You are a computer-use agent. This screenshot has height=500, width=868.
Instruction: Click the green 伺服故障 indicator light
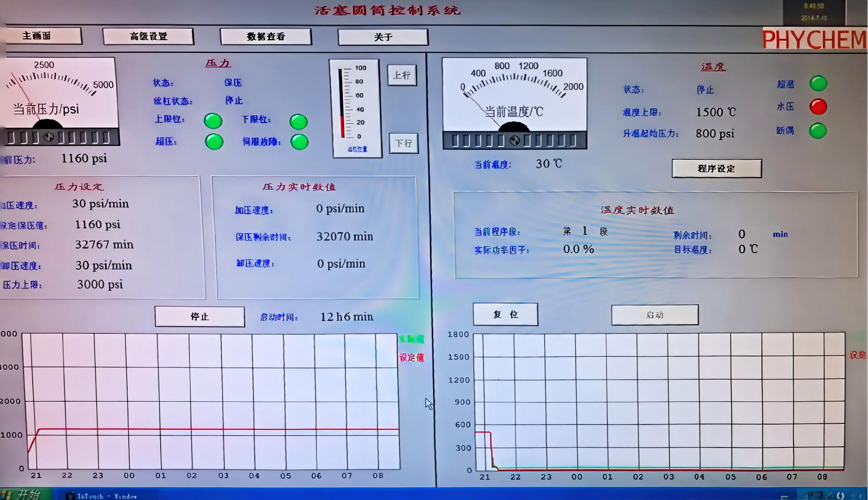[x=299, y=142]
